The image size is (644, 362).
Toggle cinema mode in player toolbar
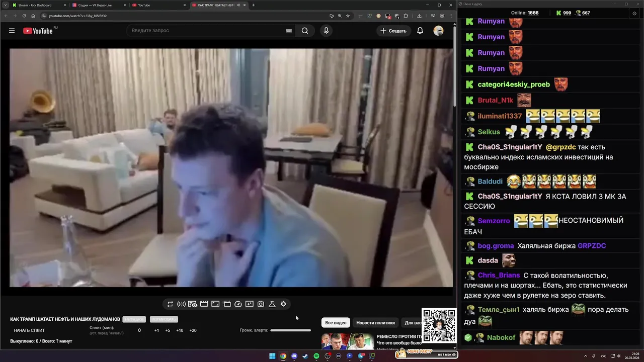(193, 304)
